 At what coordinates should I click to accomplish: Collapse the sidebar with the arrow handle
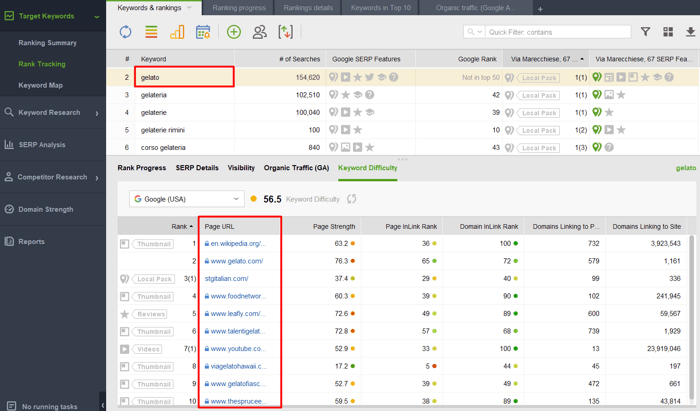tap(103, 405)
